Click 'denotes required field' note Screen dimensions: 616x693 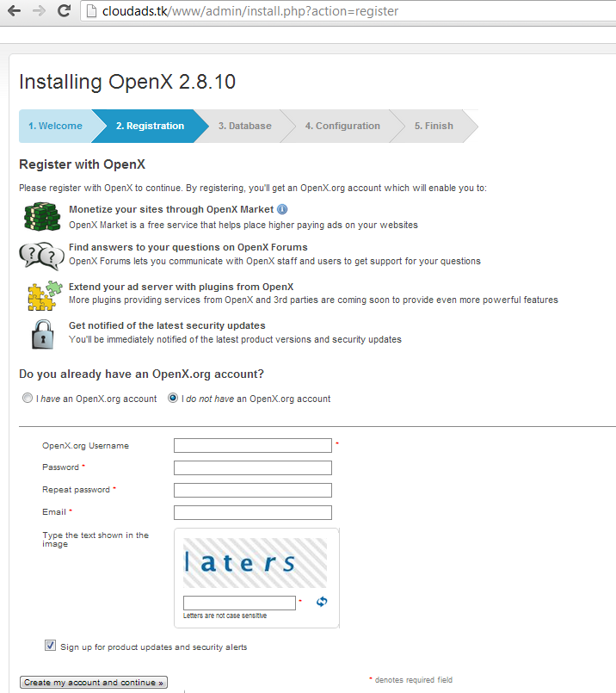click(x=414, y=680)
